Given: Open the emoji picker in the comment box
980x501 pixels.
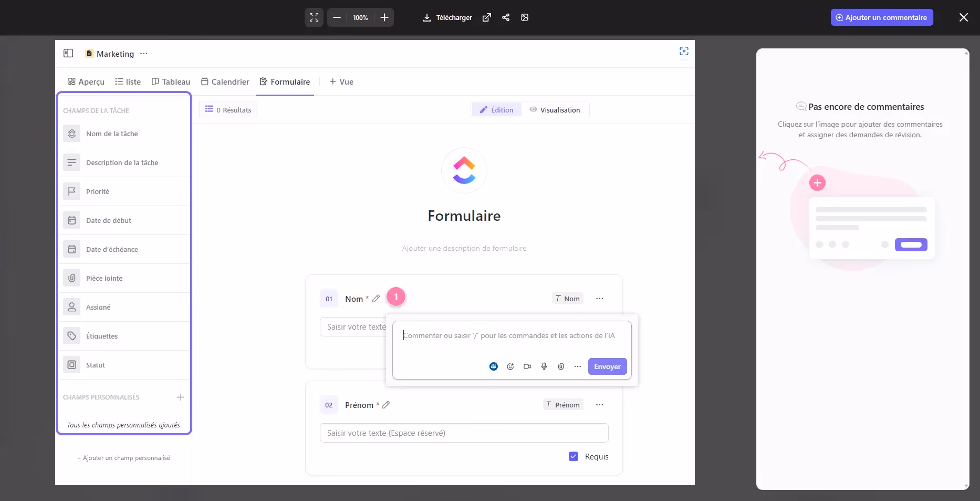Looking at the screenshot, I should tap(510, 366).
